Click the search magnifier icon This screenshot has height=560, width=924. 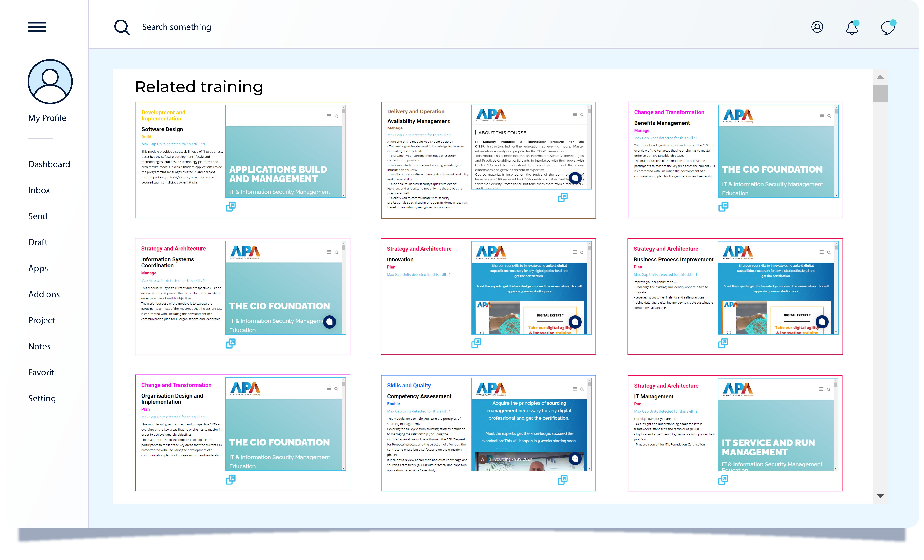(122, 27)
